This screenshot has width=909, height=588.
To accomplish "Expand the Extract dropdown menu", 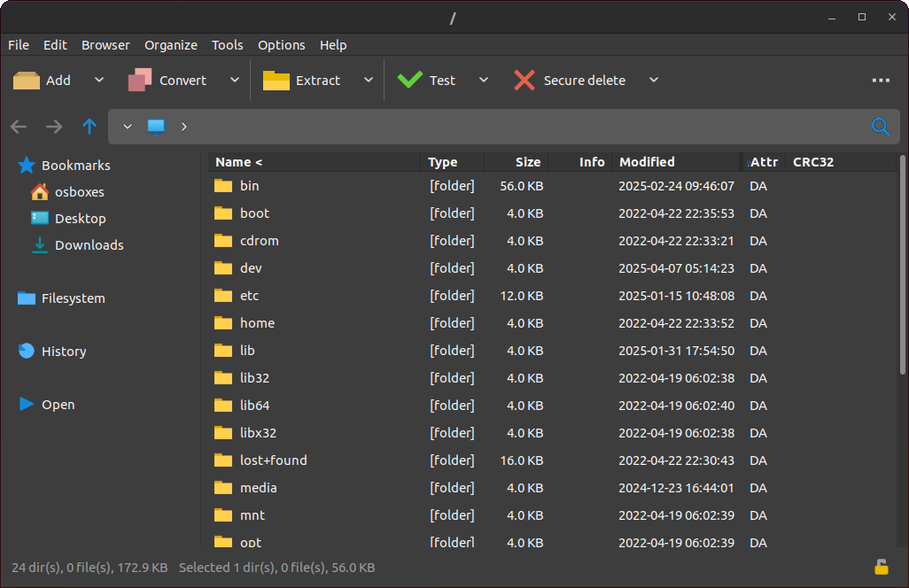I will pyautogui.click(x=369, y=80).
